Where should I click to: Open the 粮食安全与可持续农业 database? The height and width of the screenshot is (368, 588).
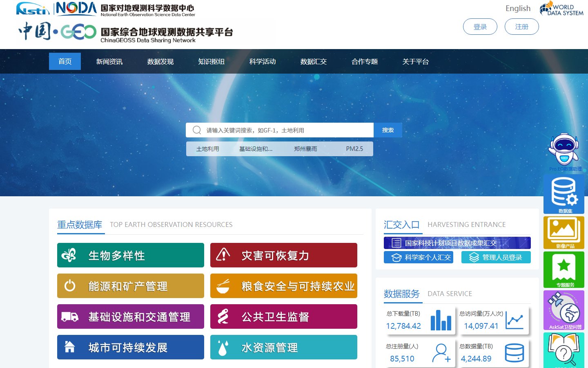tap(284, 286)
